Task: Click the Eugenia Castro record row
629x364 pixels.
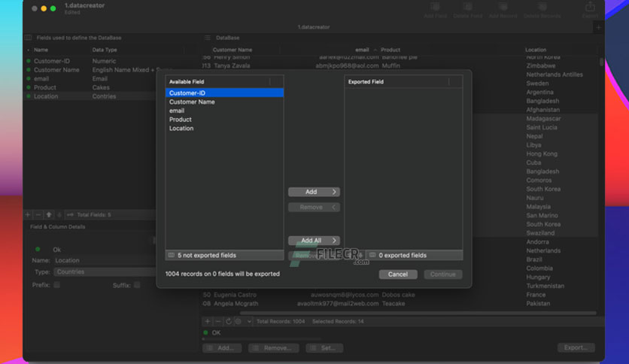Action: tap(399, 295)
